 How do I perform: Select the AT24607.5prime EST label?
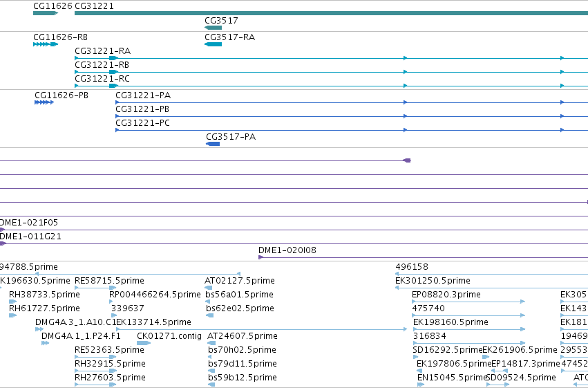(x=243, y=336)
